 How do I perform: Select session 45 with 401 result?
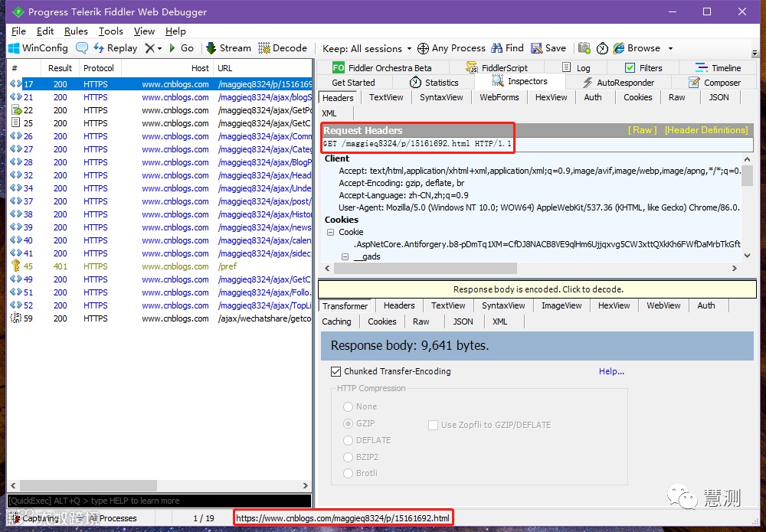click(159, 266)
